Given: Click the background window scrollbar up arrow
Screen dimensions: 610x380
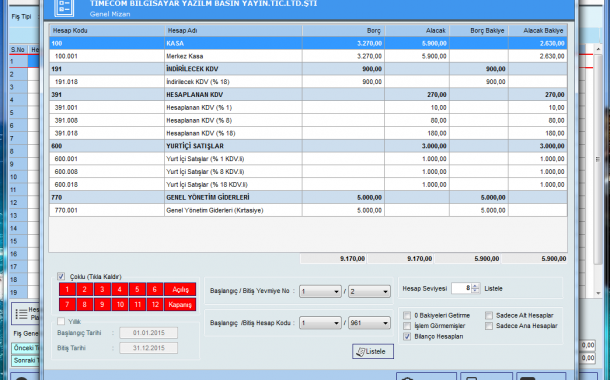Looking at the screenshot, I should click(598, 49).
